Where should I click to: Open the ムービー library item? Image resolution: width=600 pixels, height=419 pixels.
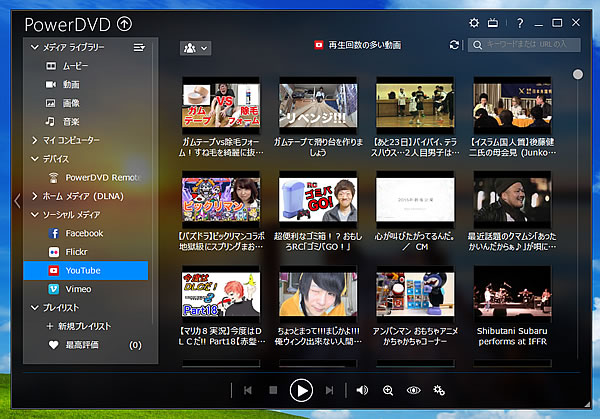point(75,66)
